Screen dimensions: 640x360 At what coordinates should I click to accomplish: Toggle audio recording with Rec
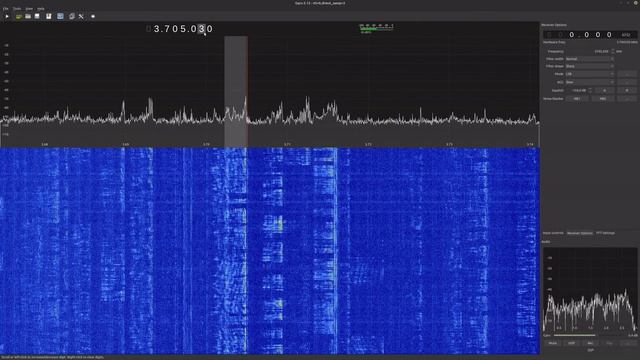(590, 343)
